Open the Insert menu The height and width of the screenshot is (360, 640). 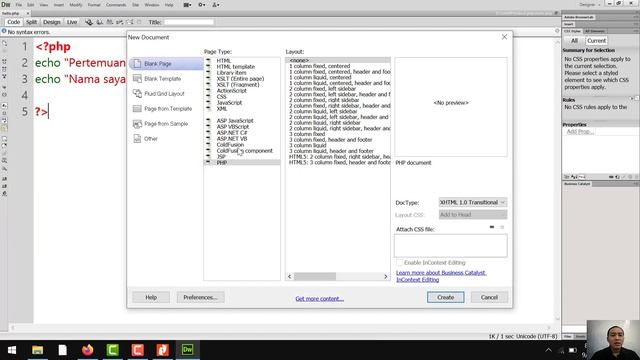click(x=59, y=5)
